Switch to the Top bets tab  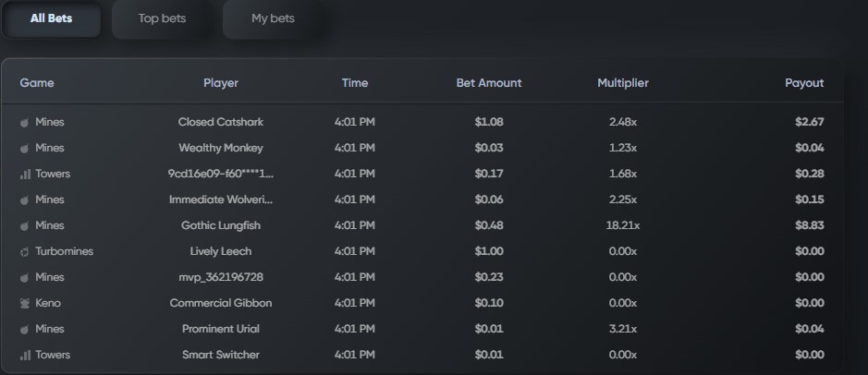(x=162, y=18)
